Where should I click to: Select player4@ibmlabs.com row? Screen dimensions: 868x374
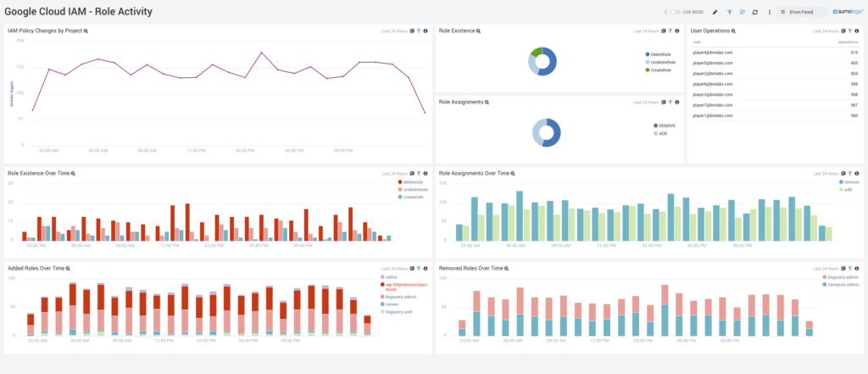(x=775, y=53)
